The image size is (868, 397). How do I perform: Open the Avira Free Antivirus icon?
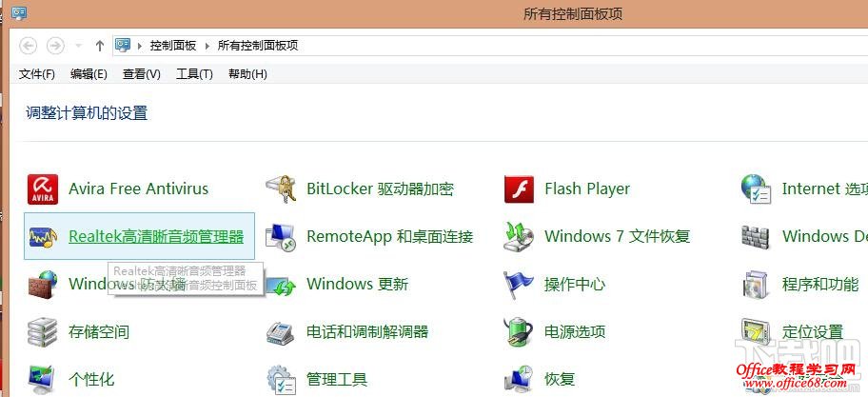click(43, 189)
